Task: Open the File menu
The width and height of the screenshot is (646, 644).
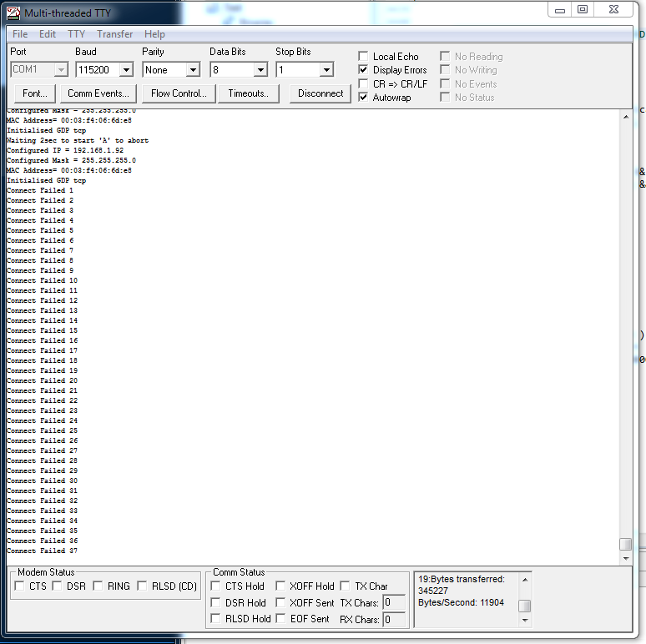Action: [20, 34]
